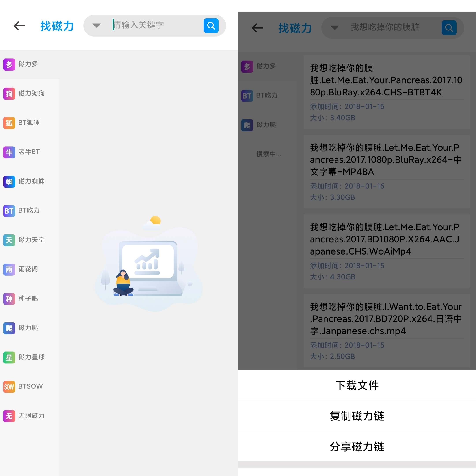Image resolution: width=476 pixels, height=476 pixels.
Task: Open the Janpanese.chs.mp4 result title
Action: (386, 319)
